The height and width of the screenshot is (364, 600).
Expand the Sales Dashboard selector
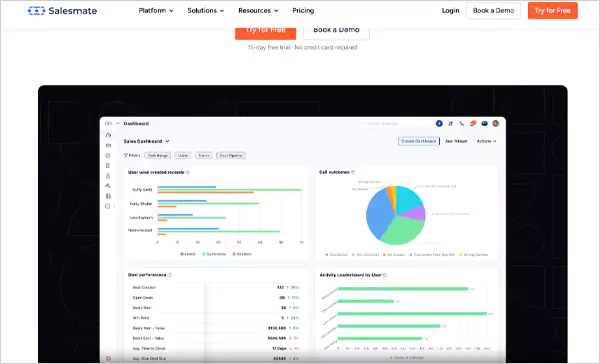click(x=147, y=141)
